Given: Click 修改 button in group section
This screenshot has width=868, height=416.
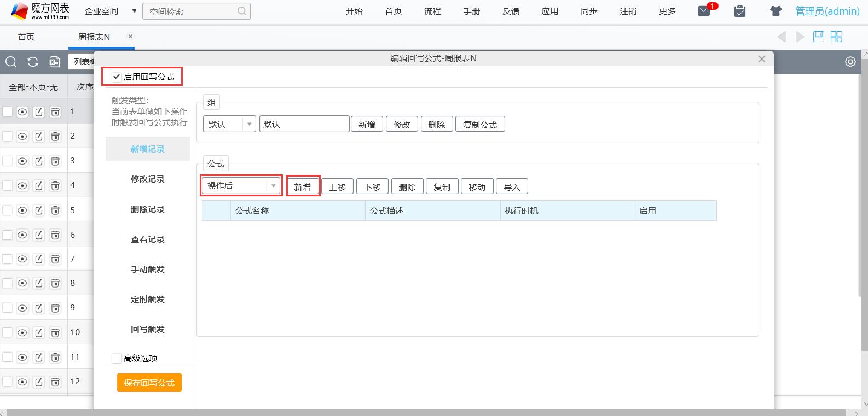Looking at the screenshot, I should [402, 124].
